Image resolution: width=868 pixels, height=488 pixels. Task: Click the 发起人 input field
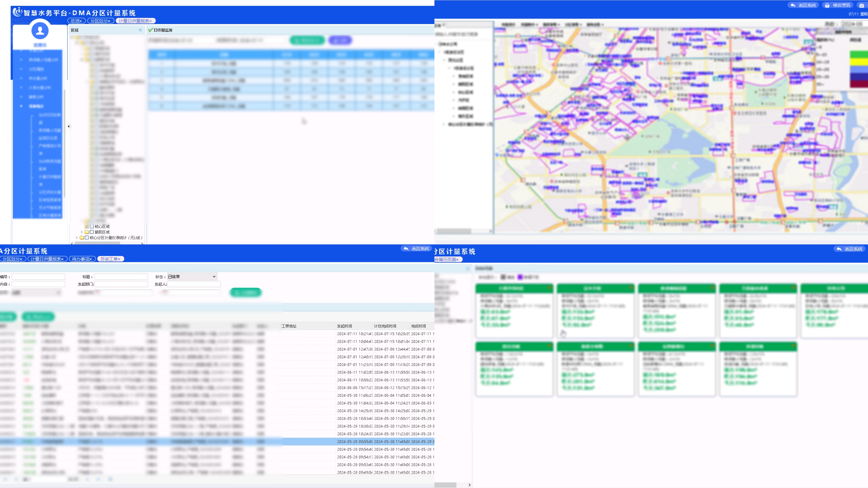(194, 284)
